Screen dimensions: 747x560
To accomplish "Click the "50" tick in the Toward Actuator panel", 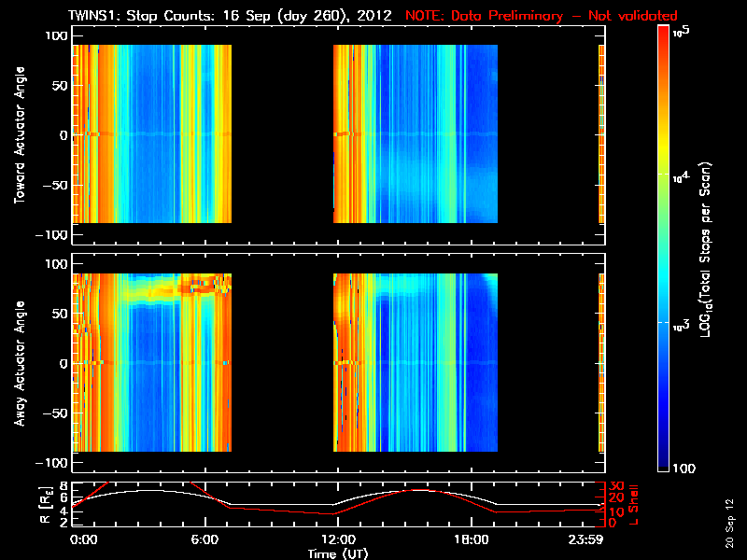I will point(60,86).
